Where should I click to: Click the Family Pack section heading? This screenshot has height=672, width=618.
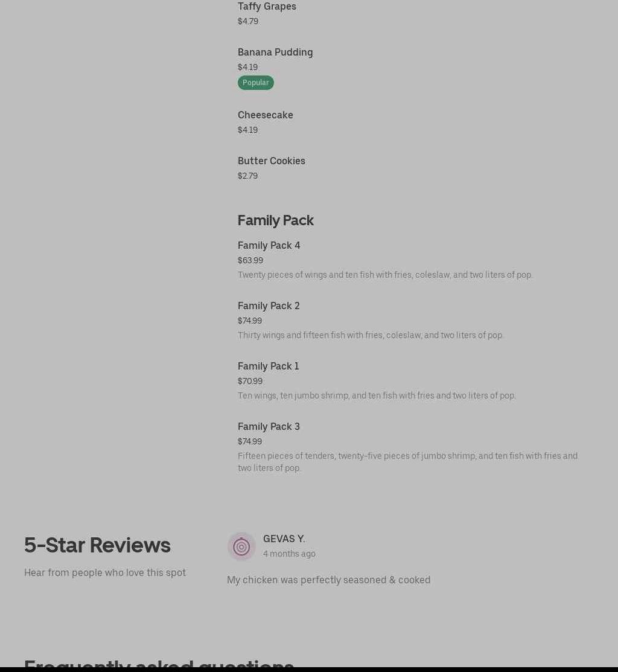[275, 220]
